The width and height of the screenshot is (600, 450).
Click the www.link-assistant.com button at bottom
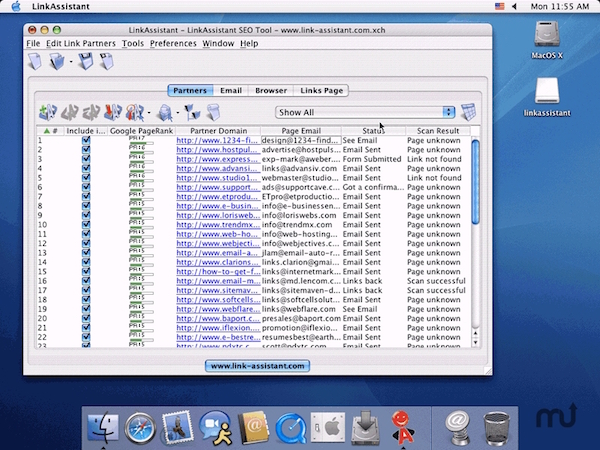tap(259, 366)
